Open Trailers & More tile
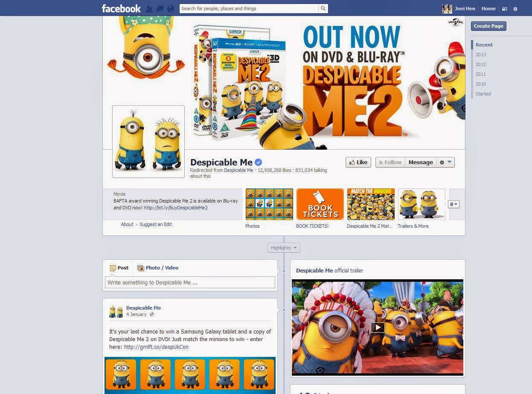This screenshot has height=394, width=532. tap(422, 204)
